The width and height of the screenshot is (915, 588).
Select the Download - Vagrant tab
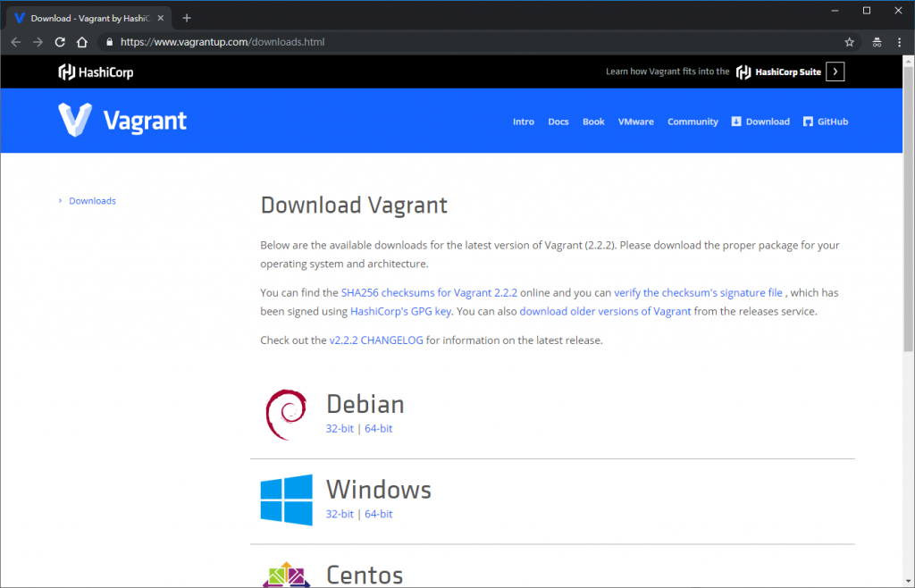tap(88, 18)
